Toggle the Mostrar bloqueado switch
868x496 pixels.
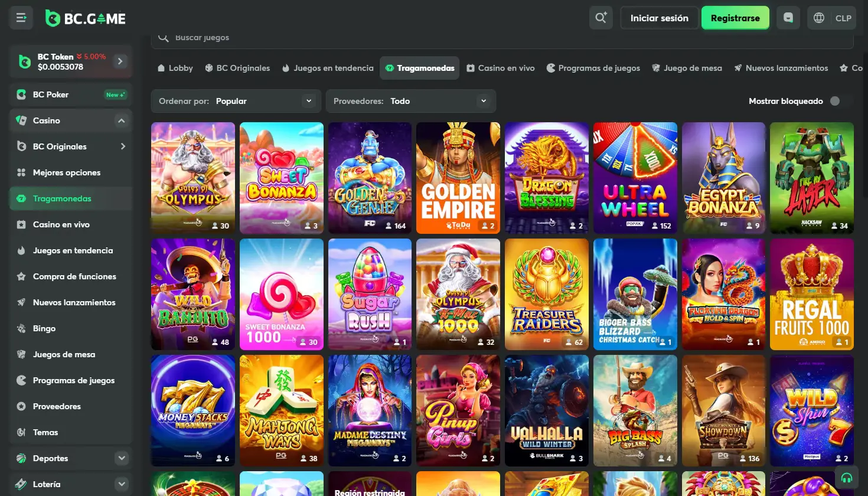[x=838, y=101]
